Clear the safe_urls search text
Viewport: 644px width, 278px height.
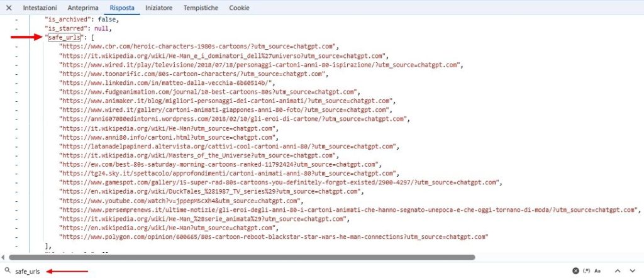pyautogui.click(x=575, y=271)
